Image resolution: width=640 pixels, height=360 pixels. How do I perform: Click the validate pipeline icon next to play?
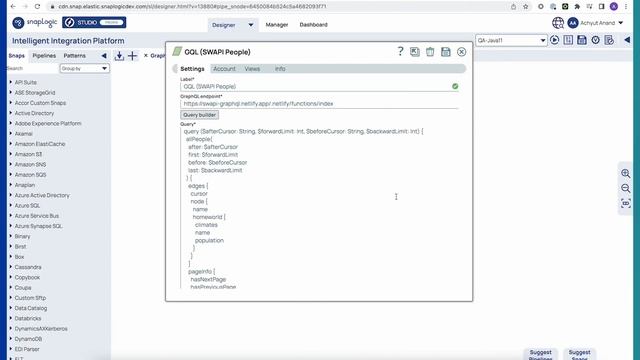(568, 40)
